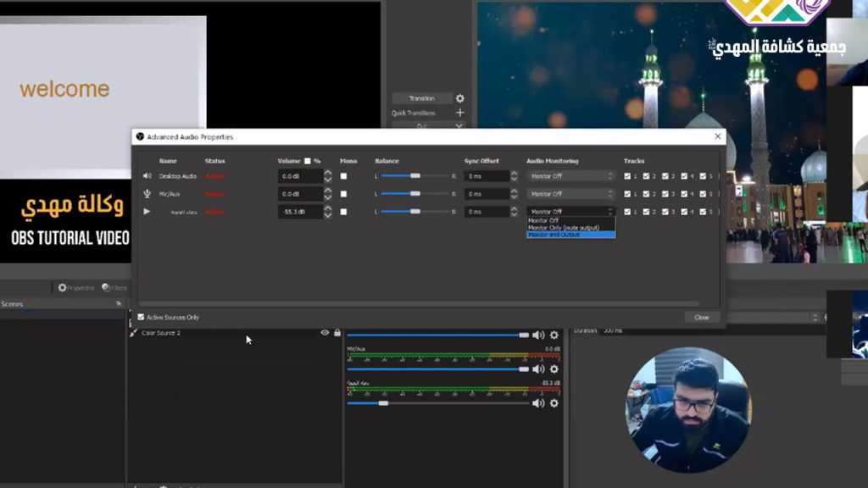Mute the bottom mixer channel speaker icon
The width and height of the screenshot is (868, 488).
click(538, 403)
